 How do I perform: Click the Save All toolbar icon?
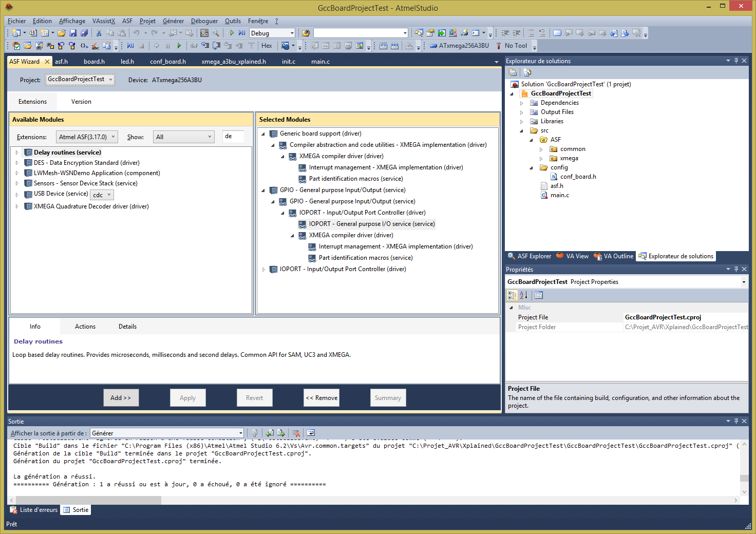[84, 33]
